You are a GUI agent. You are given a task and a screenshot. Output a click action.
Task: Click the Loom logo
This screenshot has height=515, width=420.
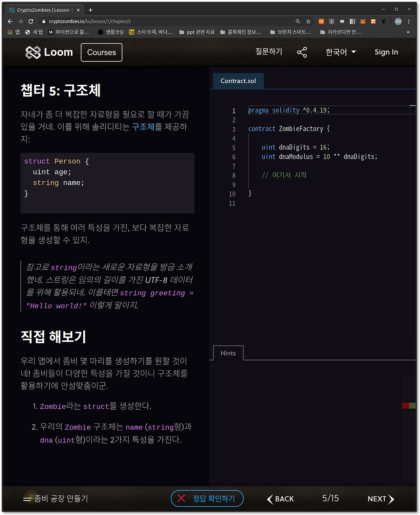pyautogui.click(x=49, y=52)
